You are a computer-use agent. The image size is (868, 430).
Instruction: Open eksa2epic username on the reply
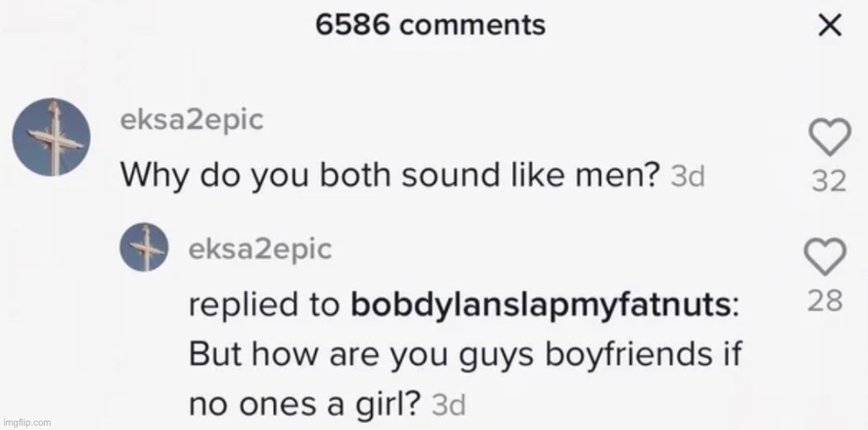click(260, 249)
